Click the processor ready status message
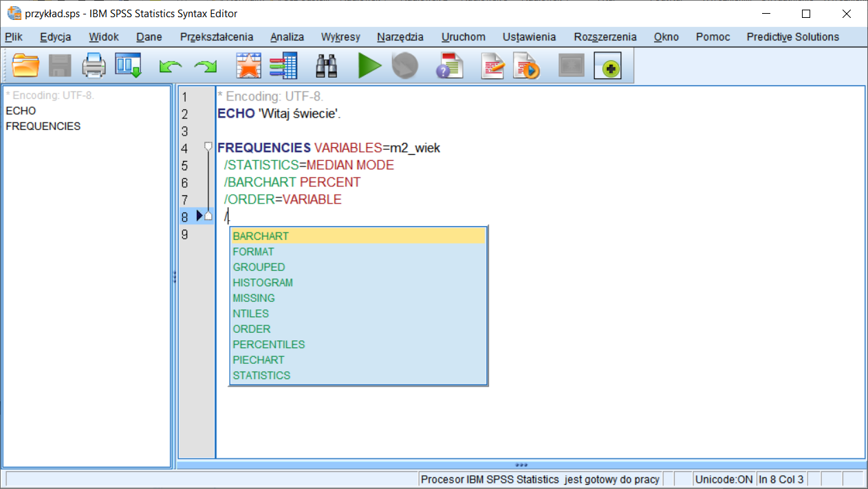This screenshot has height=489, width=868. (540, 479)
